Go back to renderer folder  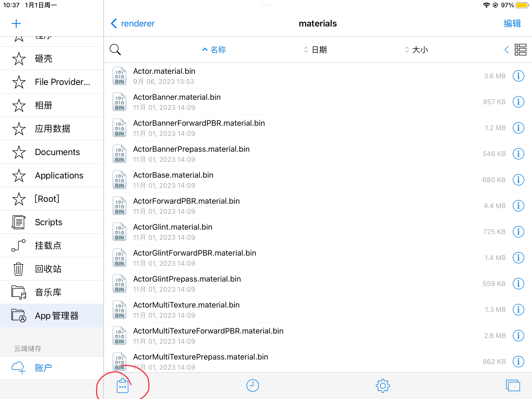tap(133, 23)
